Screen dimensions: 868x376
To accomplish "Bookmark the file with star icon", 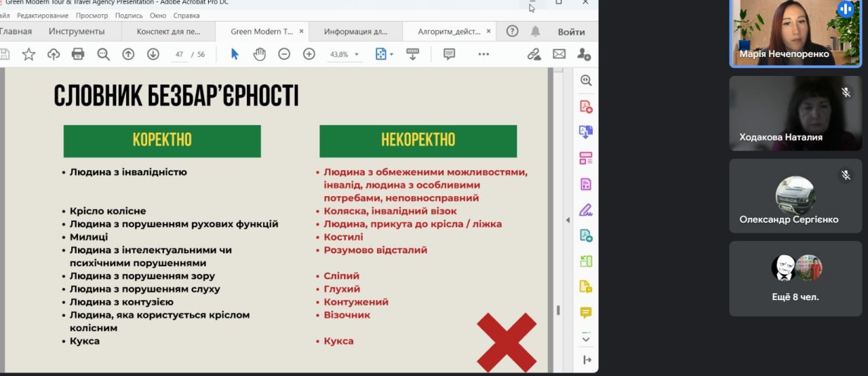I will [28, 54].
